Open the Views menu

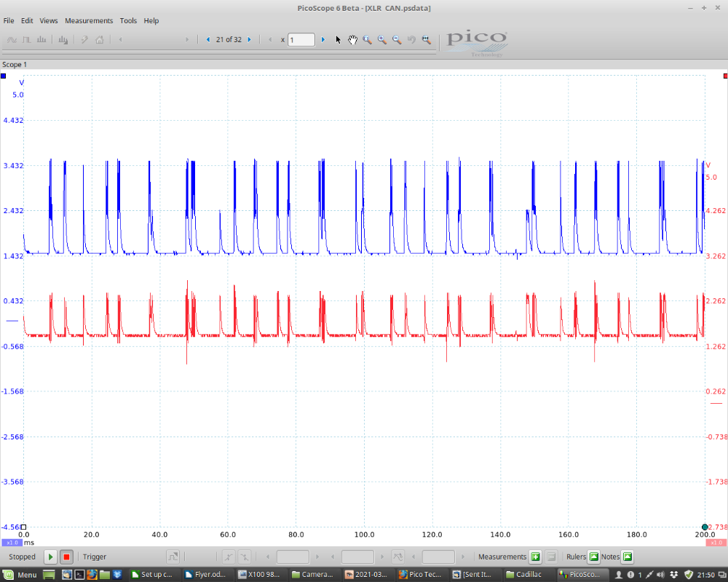(49, 21)
